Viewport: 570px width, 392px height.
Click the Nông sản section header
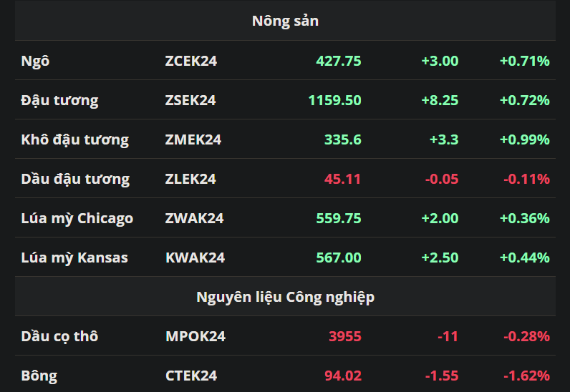point(285,21)
